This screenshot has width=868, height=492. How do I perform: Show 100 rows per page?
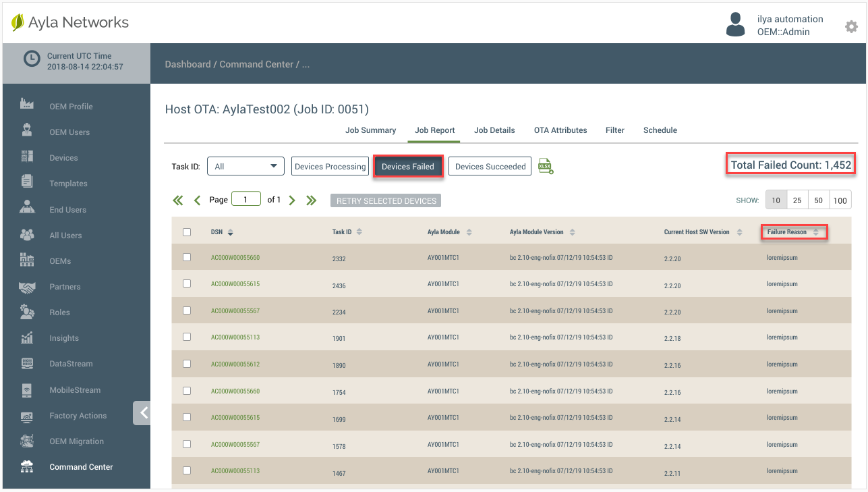click(840, 200)
